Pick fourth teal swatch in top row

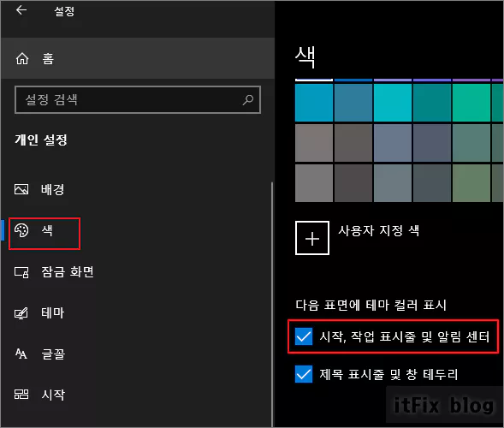[x=432, y=103]
